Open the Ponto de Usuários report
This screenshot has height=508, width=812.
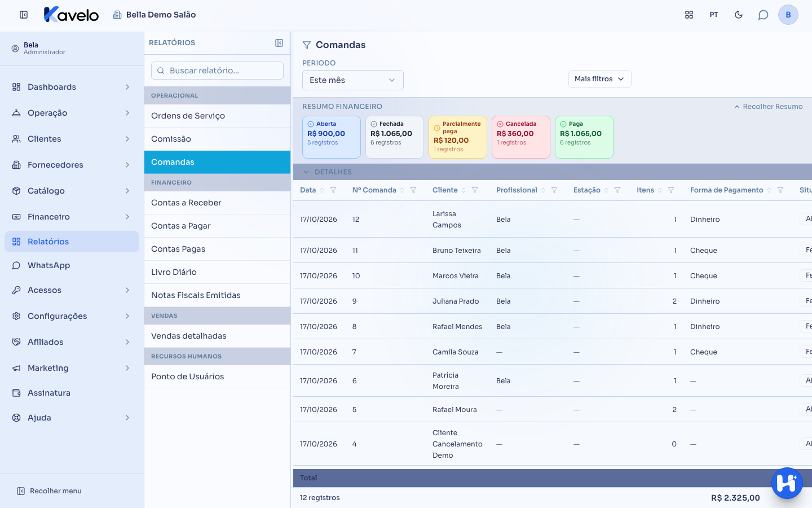coord(217,376)
